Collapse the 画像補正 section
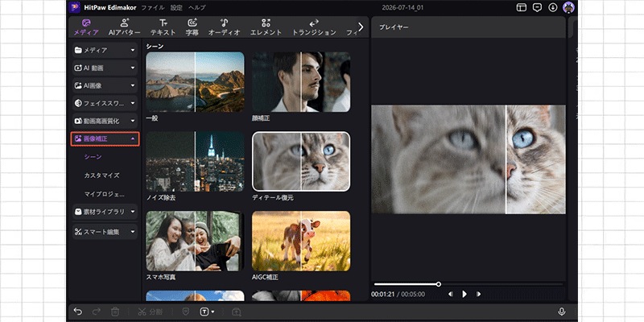The height and width of the screenshot is (322, 644). 105,138
